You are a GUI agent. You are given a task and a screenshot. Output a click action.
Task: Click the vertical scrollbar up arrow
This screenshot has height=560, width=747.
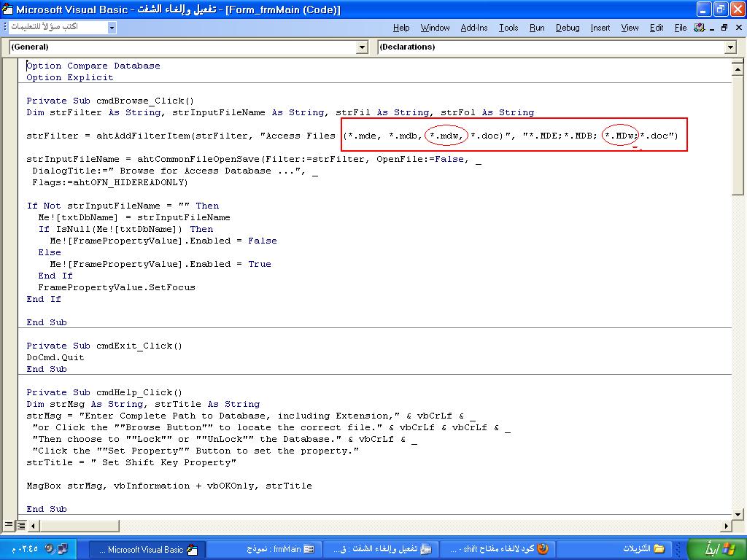coord(738,69)
